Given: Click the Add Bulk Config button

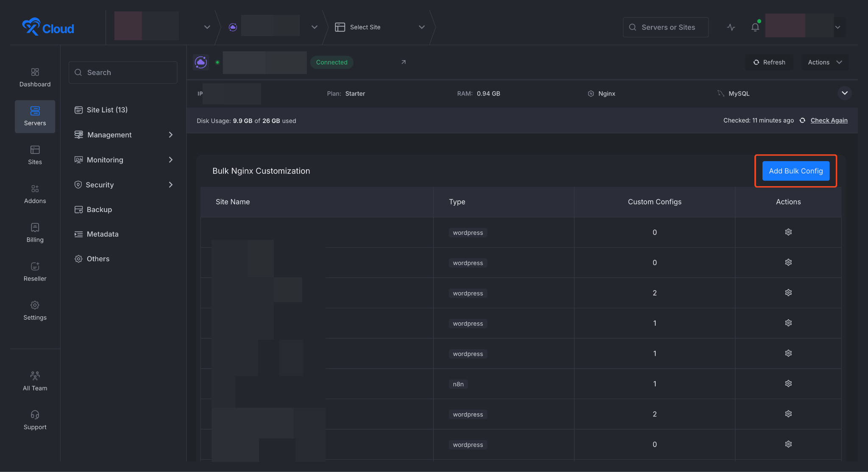Looking at the screenshot, I should pos(795,171).
